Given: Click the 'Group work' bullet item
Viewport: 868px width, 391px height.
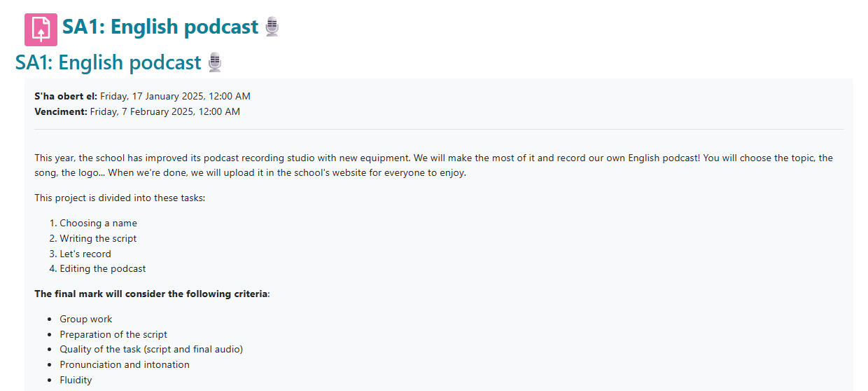Looking at the screenshot, I should (x=86, y=319).
